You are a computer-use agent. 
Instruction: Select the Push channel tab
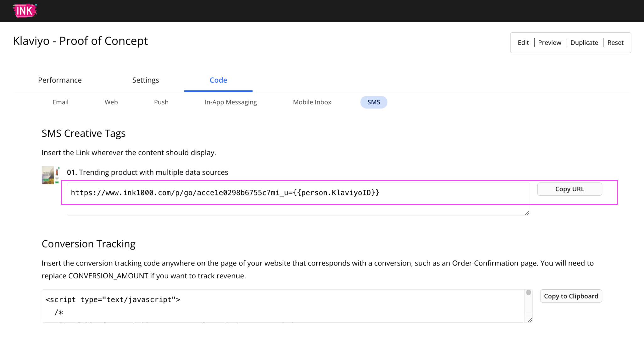click(x=161, y=102)
